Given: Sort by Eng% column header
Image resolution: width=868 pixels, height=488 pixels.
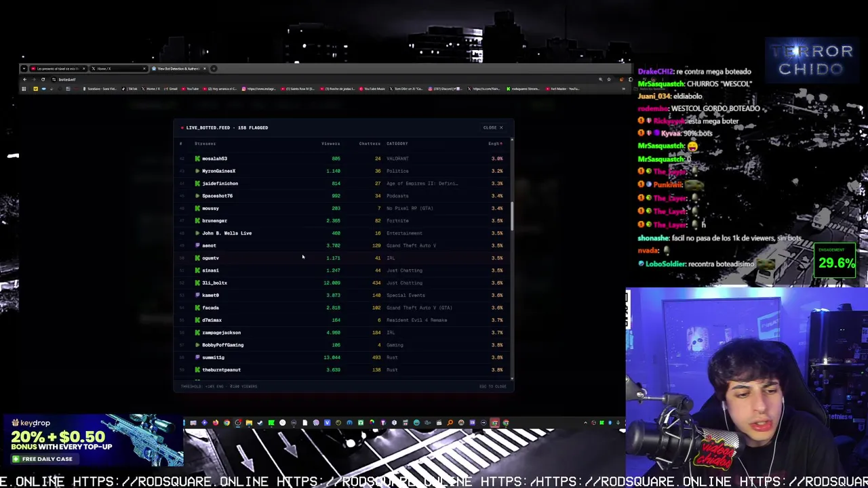Looking at the screenshot, I should coord(495,144).
